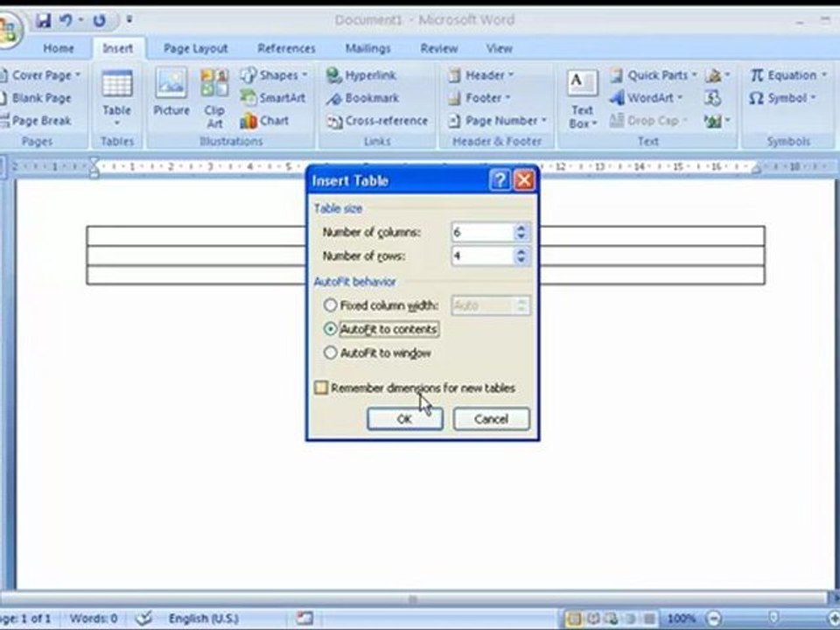Select the Insert ribbon tab
This screenshot has height=630, width=840.
coord(118,48)
